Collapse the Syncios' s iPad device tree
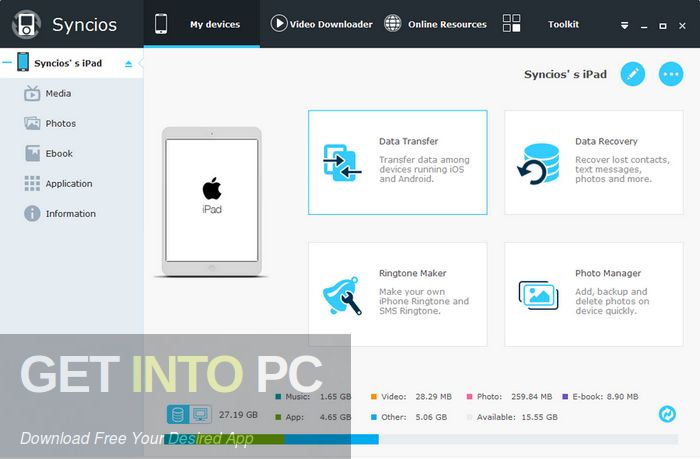Viewport: 700px width, 459px height. 7,63
